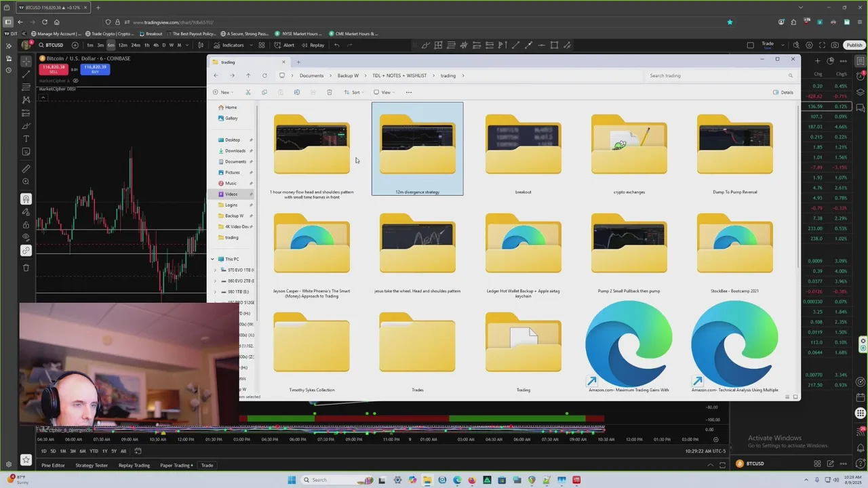Open the Dump To Pump Reversal folder
The image size is (868, 488).
click(x=734, y=149)
